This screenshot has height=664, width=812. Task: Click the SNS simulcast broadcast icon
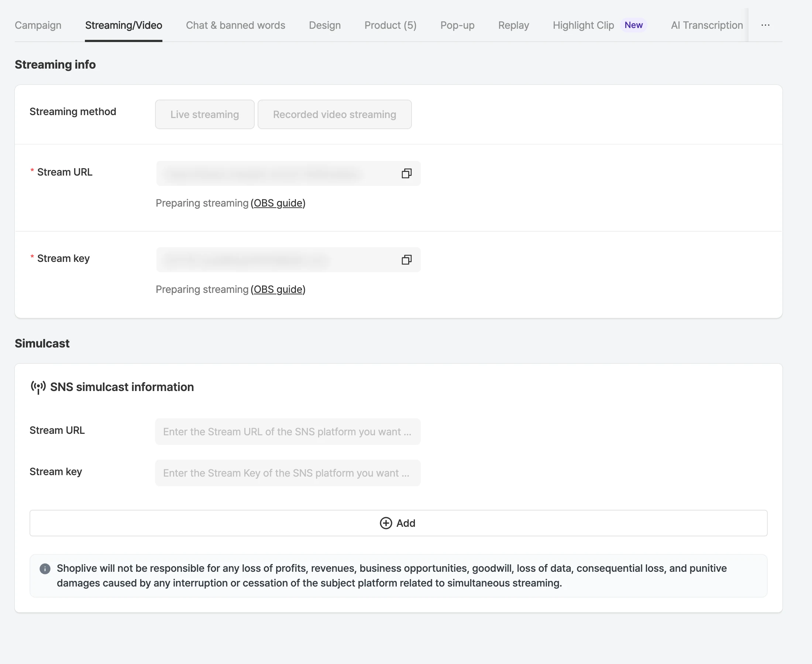(38, 387)
